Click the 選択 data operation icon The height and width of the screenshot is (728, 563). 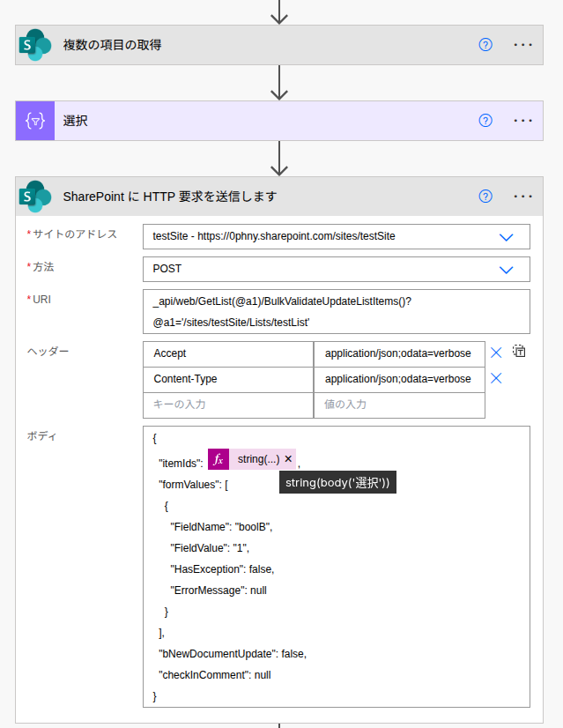(35, 121)
